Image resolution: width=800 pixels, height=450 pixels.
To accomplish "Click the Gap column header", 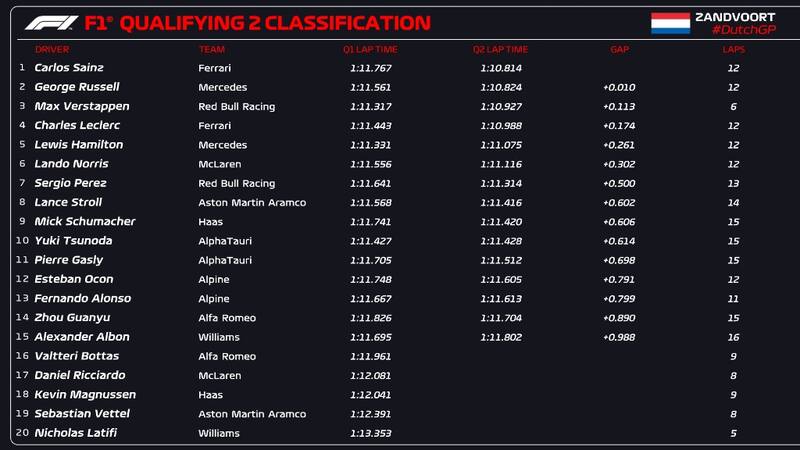I will (619, 49).
